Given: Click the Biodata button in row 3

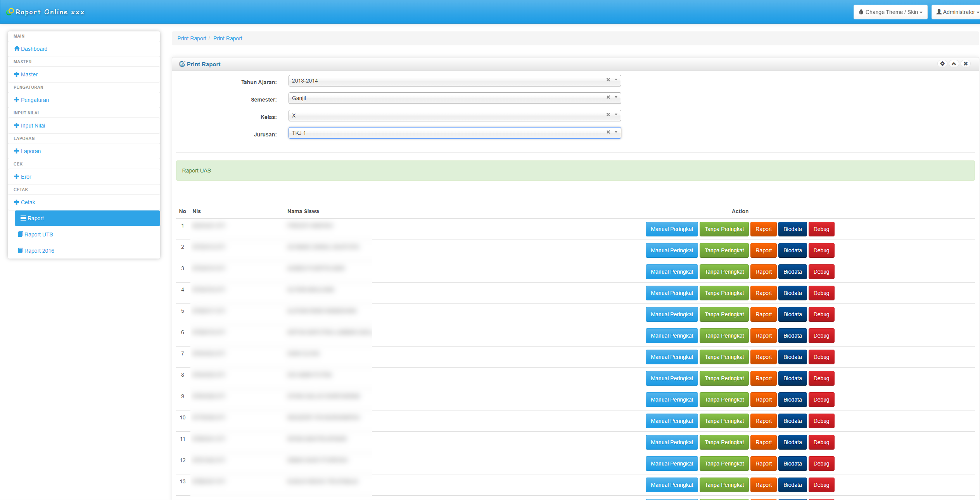Looking at the screenshot, I should click(x=792, y=271).
